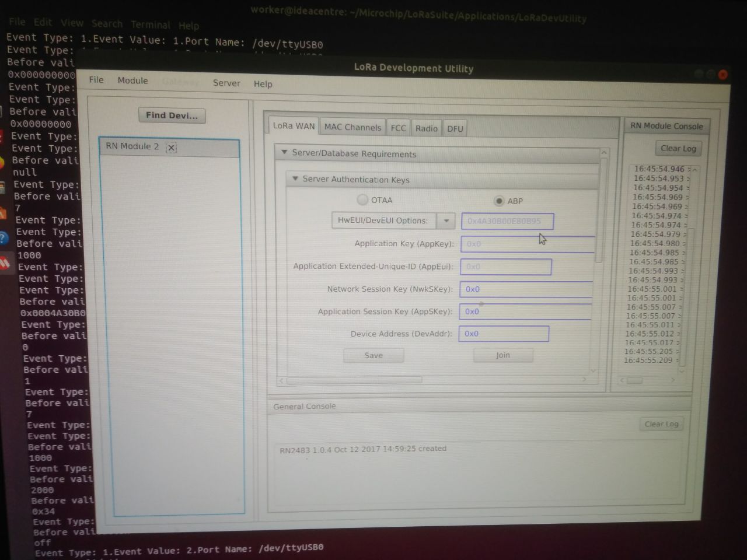Viewport: 747px width, 560px height.
Task: Click the Device Address (DevAddr) field
Action: point(503,334)
